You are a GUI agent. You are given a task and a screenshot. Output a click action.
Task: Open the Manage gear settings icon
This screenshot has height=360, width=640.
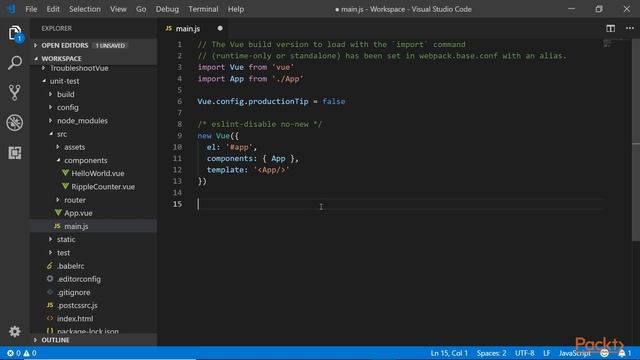[x=15, y=331]
